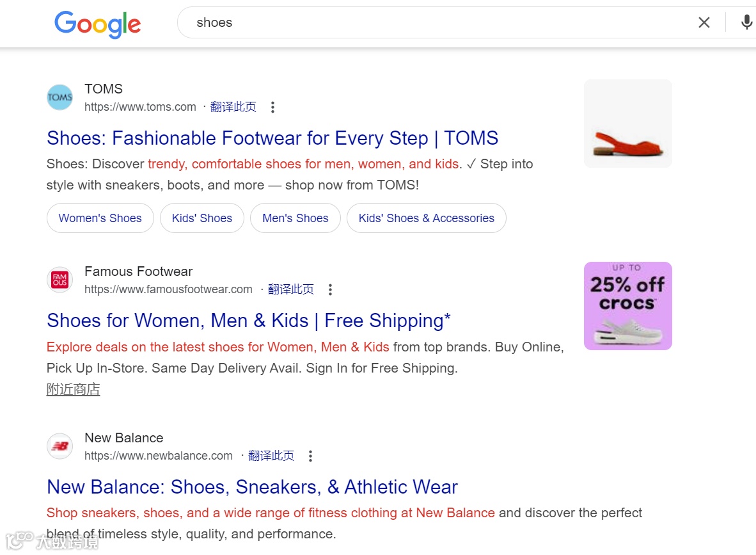This screenshot has height=555, width=756.
Task: Open more options for Famous Footwear result
Action: tap(330, 290)
